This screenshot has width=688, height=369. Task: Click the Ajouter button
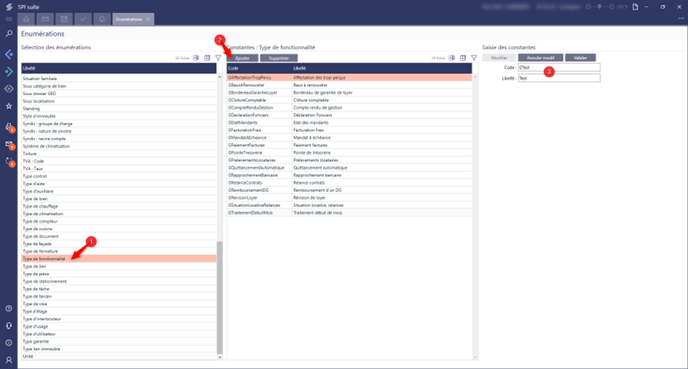243,58
